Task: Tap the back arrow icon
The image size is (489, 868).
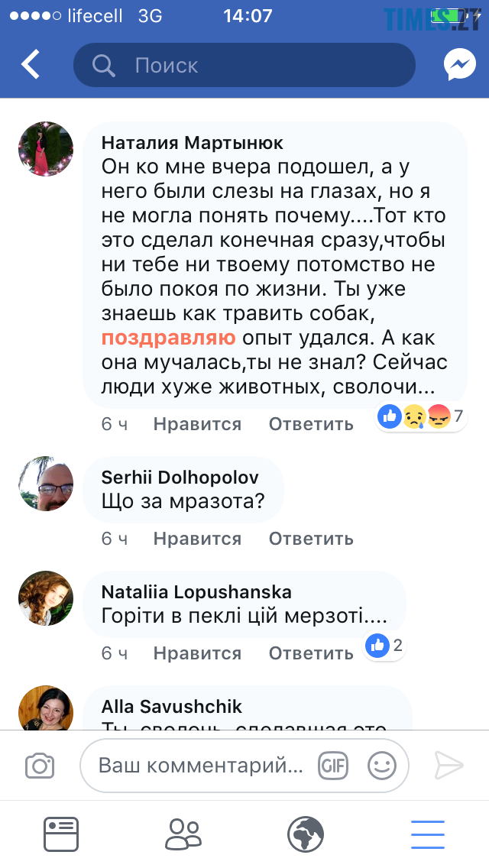Action: click(x=31, y=65)
